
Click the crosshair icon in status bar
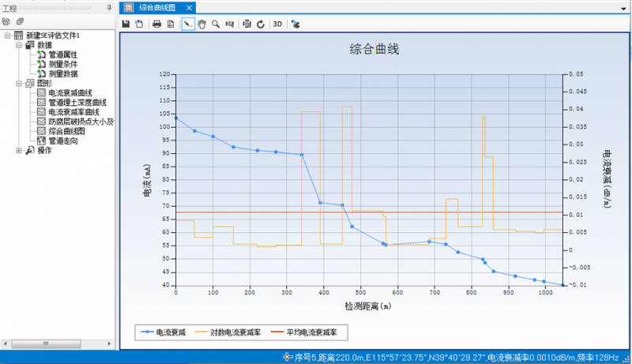coord(288,357)
